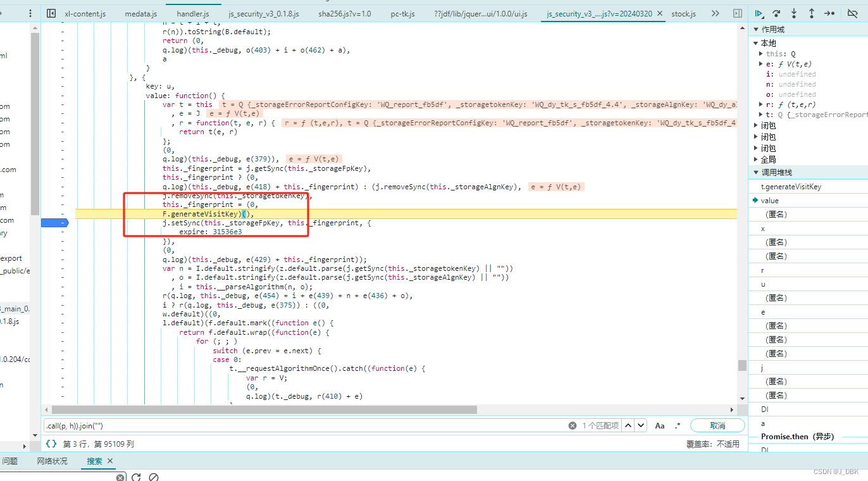The width and height of the screenshot is (868, 481).
Task: Switch to the stock.js tab
Action: 683,13
